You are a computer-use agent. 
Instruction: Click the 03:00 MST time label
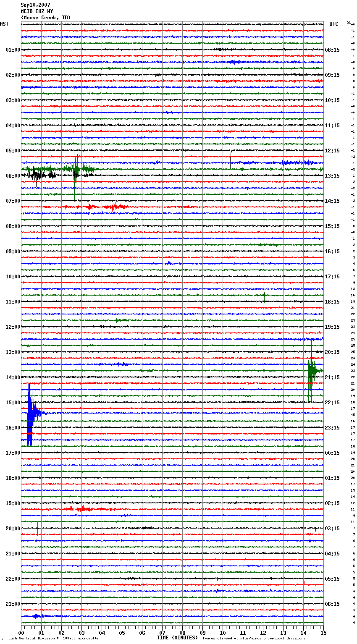(13, 100)
